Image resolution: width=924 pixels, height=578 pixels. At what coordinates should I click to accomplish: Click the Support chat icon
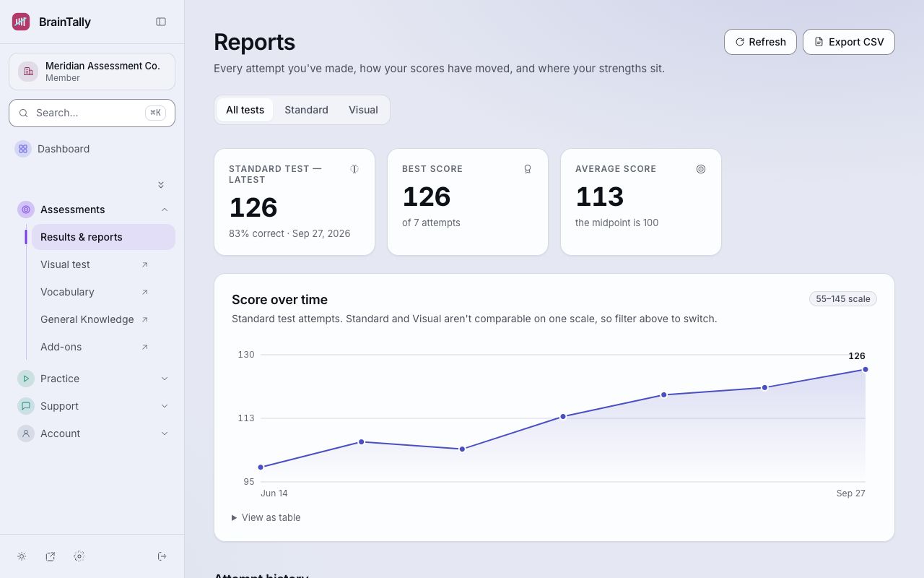[26, 406]
